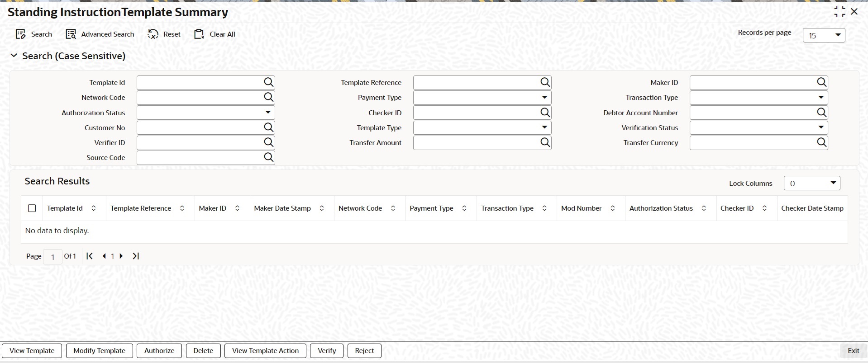Viewport: 868px width, 363px height.
Task: Open the Lock Columns dropdown
Action: 812,183
